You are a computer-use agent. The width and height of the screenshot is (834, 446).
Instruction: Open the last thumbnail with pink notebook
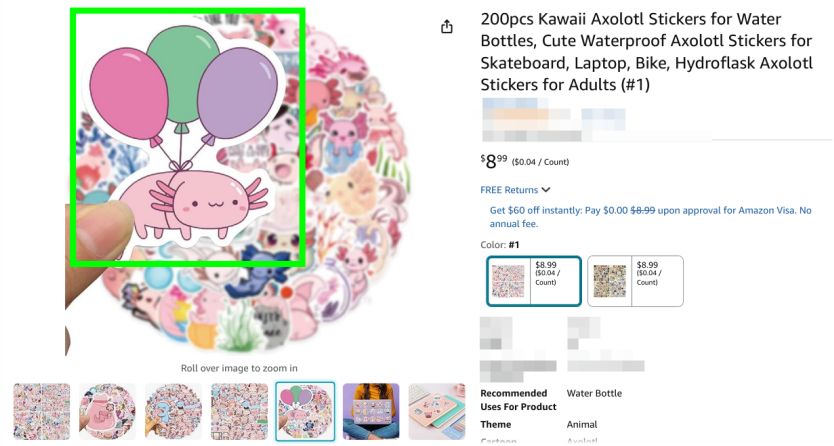coord(436,411)
